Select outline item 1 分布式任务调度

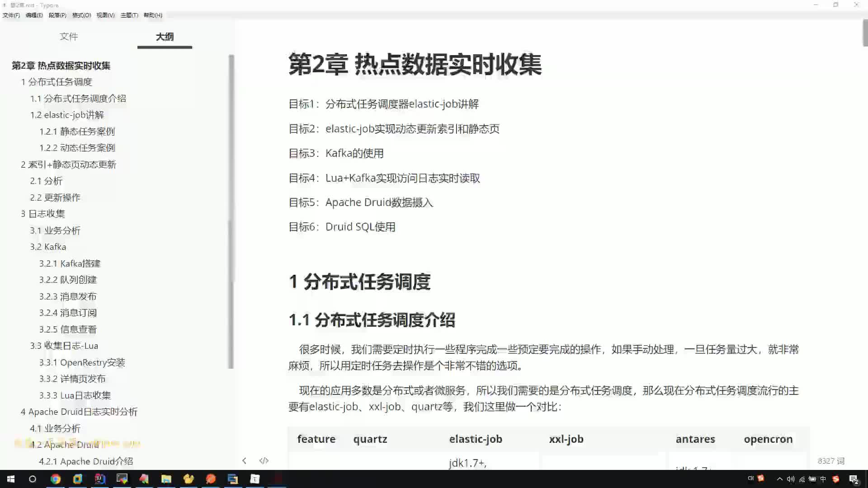tap(57, 82)
